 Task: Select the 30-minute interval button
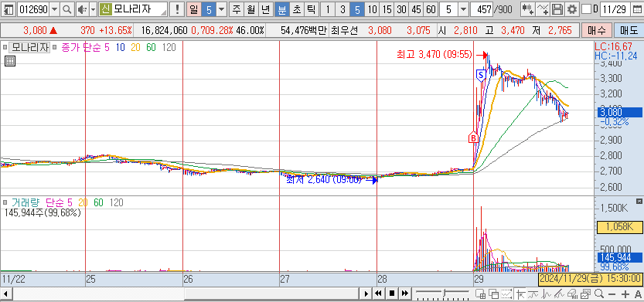[401, 9]
